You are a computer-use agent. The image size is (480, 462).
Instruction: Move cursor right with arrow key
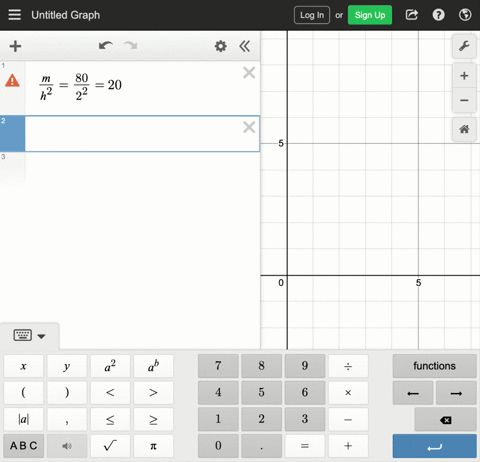[x=456, y=393]
